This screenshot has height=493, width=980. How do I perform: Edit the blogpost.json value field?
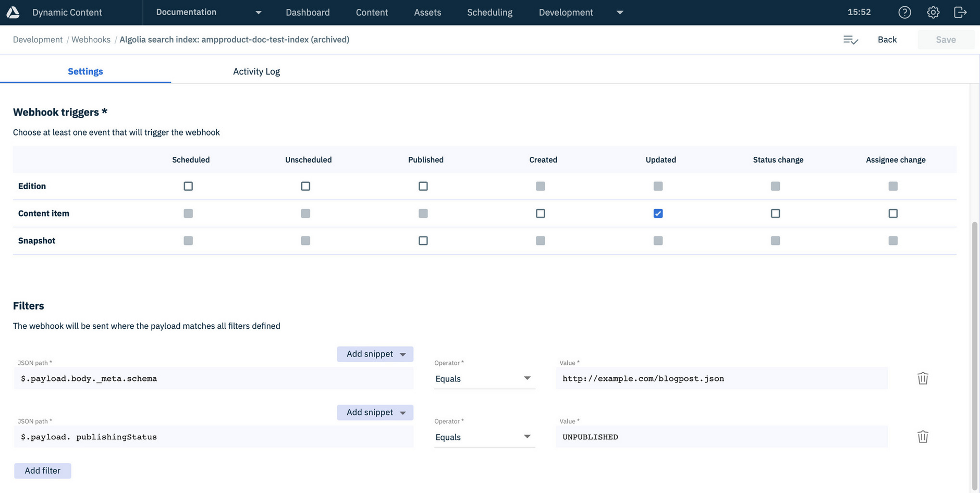tap(721, 378)
